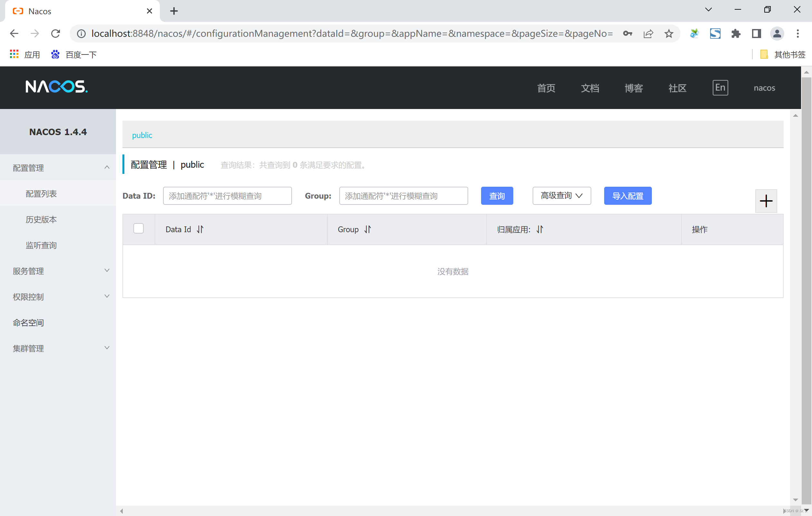Click the NACOS 1.4.4 version label

(58, 132)
